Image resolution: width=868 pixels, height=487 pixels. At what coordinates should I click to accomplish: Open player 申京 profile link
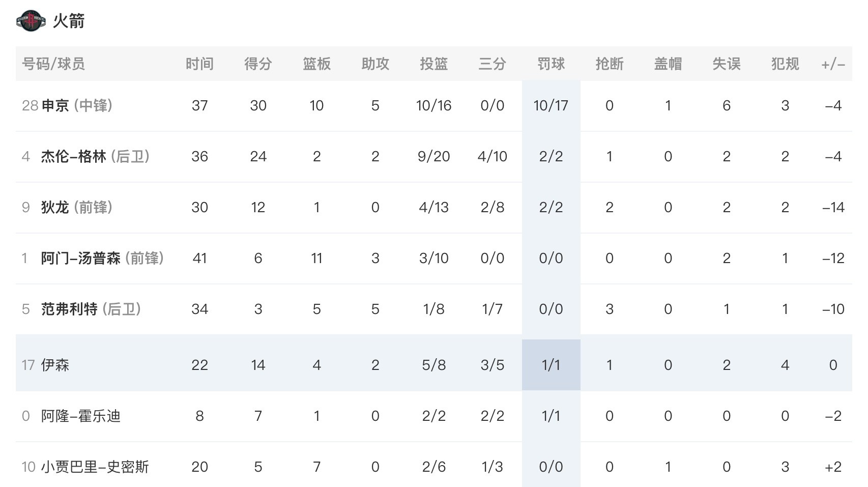(55, 105)
